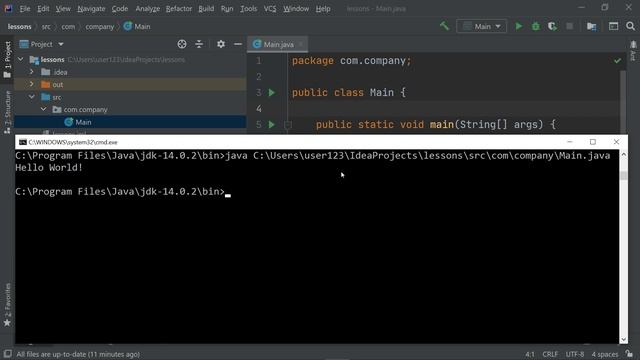Expand the out folder
640x360 pixels.
(32, 84)
